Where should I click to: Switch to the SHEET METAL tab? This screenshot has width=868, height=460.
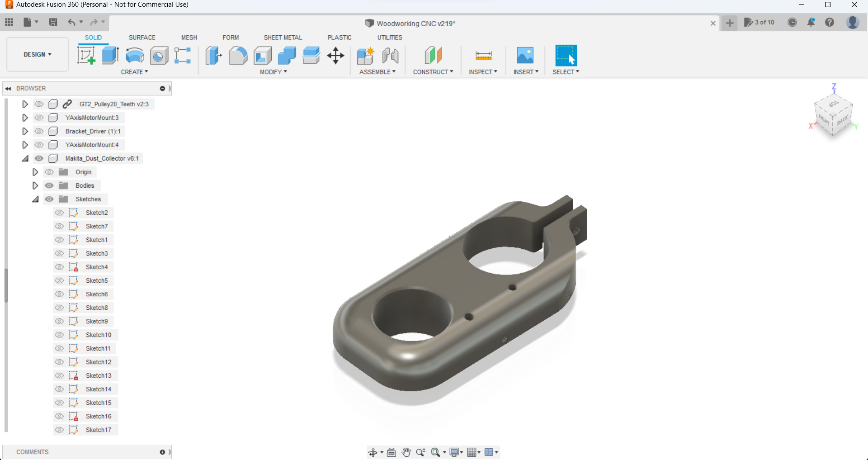283,38
